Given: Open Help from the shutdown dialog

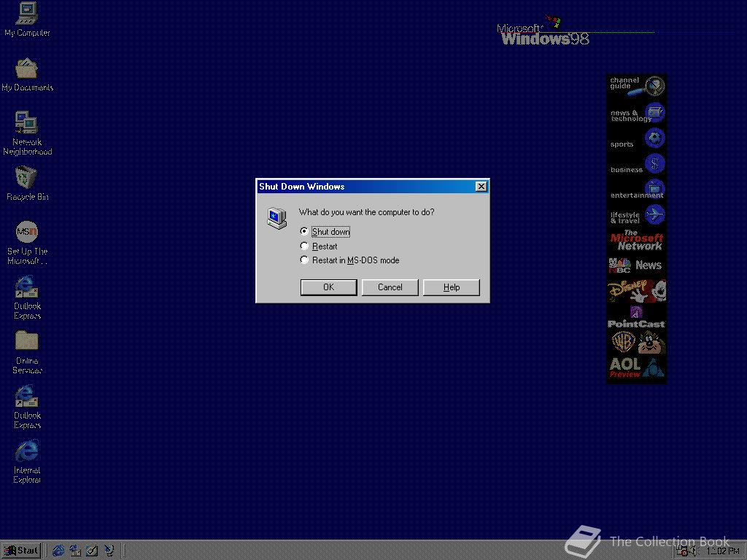Looking at the screenshot, I should 451,287.
